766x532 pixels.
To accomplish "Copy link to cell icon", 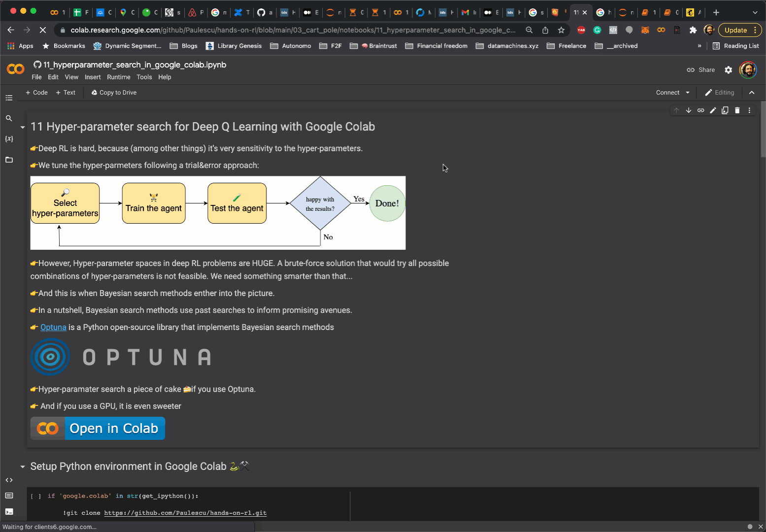I will coord(700,110).
